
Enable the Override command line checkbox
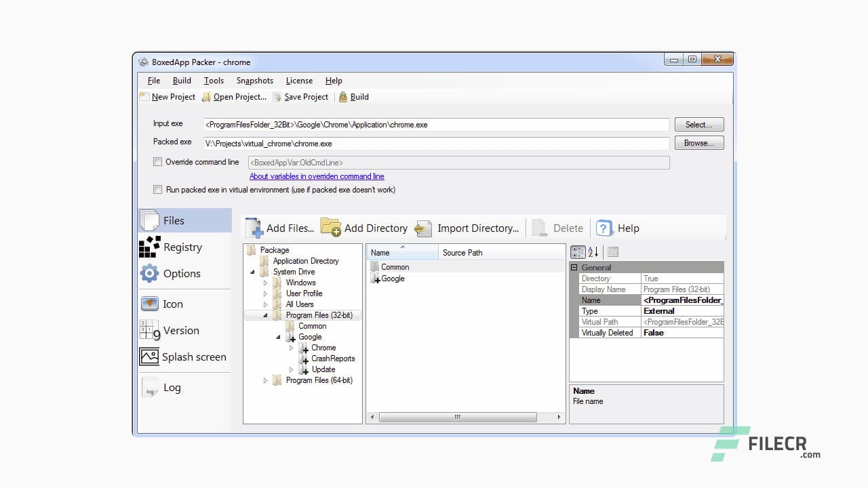pyautogui.click(x=158, y=162)
